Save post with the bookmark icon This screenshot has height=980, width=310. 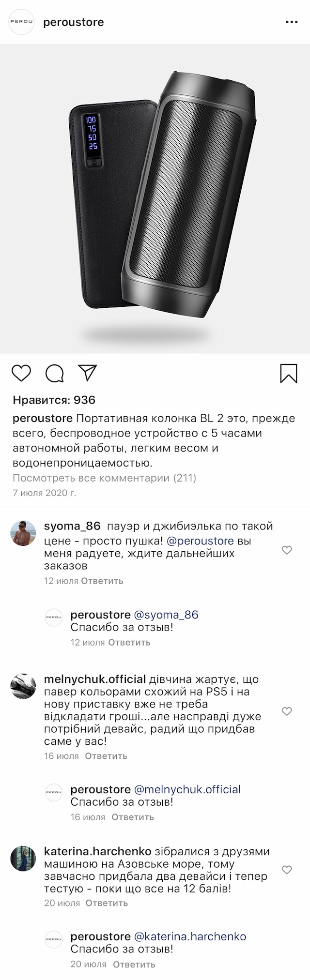(x=289, y=373)
